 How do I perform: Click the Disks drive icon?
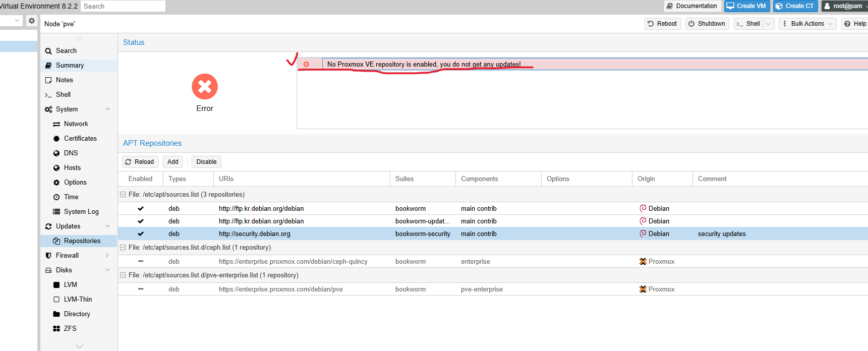[x=48, y=270]
